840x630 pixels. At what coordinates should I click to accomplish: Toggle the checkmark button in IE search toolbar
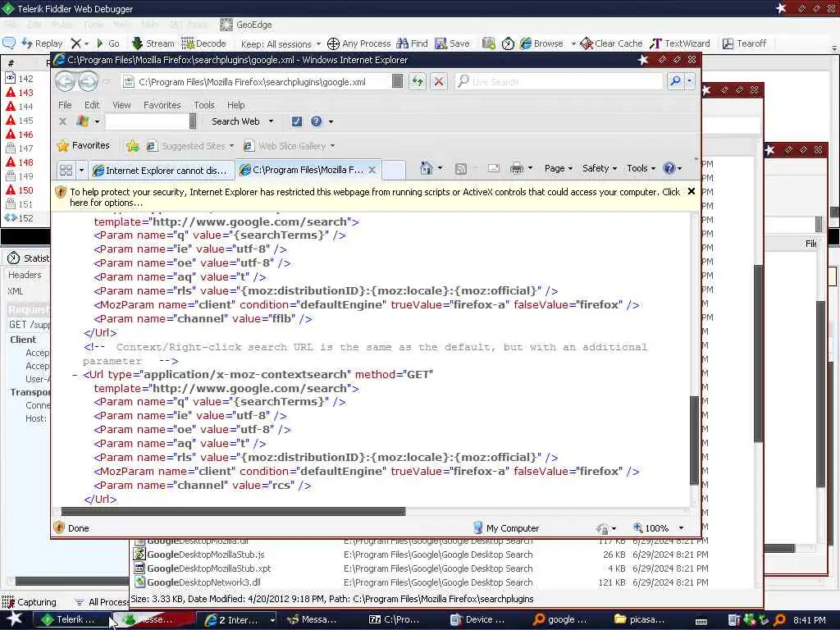click(296, 121)
